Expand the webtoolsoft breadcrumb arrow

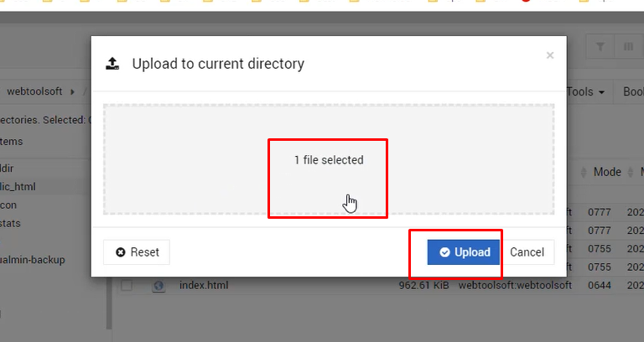[x=72, y=91]
